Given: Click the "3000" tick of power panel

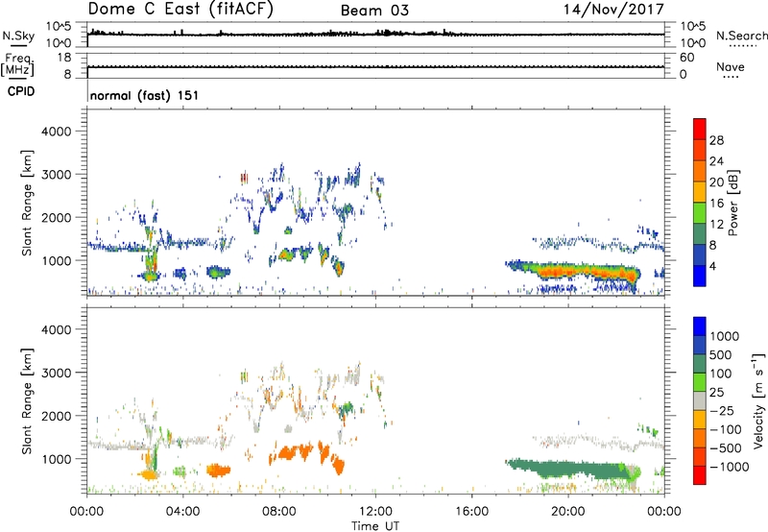Looking at the screenshot, I should point(56,175).
